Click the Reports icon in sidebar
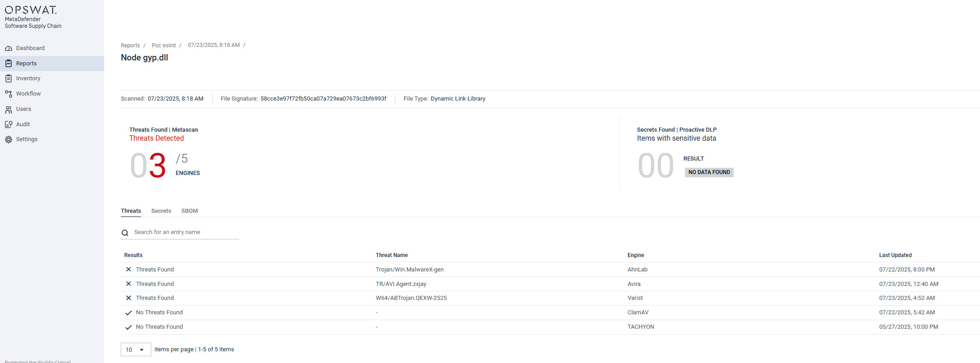 click(9, 64)
